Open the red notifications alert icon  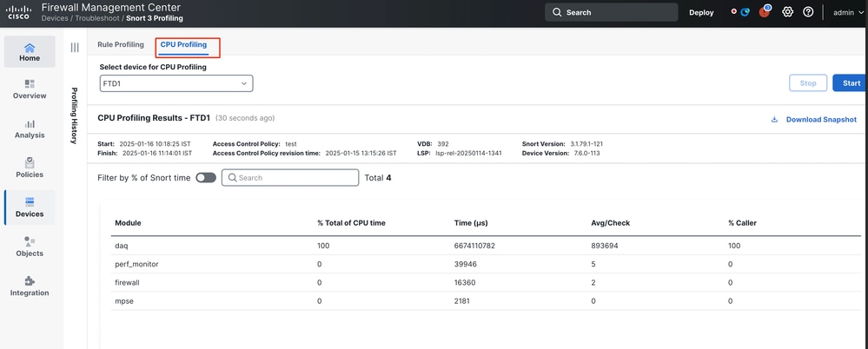[x=765, y=11]
